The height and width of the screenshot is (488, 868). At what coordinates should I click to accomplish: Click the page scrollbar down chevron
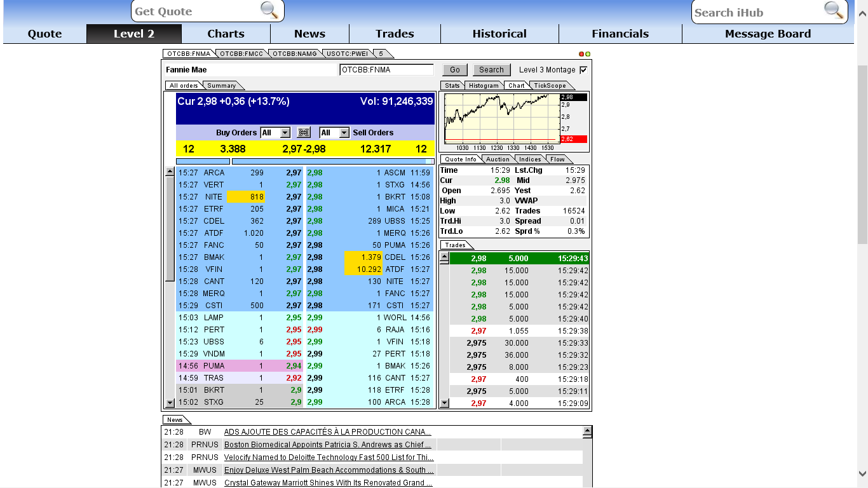(862, 473)
